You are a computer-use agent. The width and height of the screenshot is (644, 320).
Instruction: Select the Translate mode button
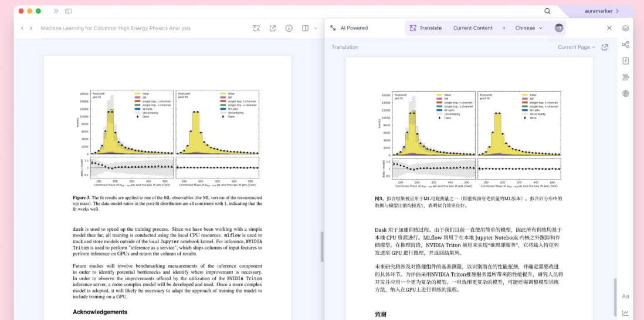coord(425,28)
